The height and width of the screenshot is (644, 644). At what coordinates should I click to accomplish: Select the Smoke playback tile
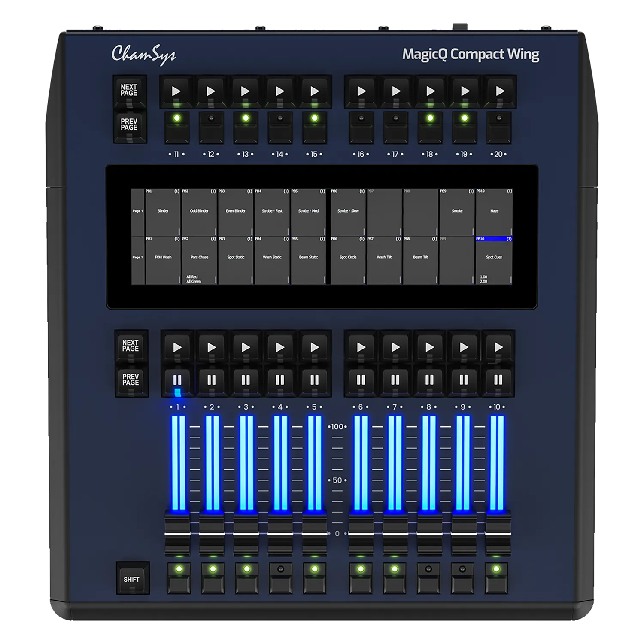point(457,213)
